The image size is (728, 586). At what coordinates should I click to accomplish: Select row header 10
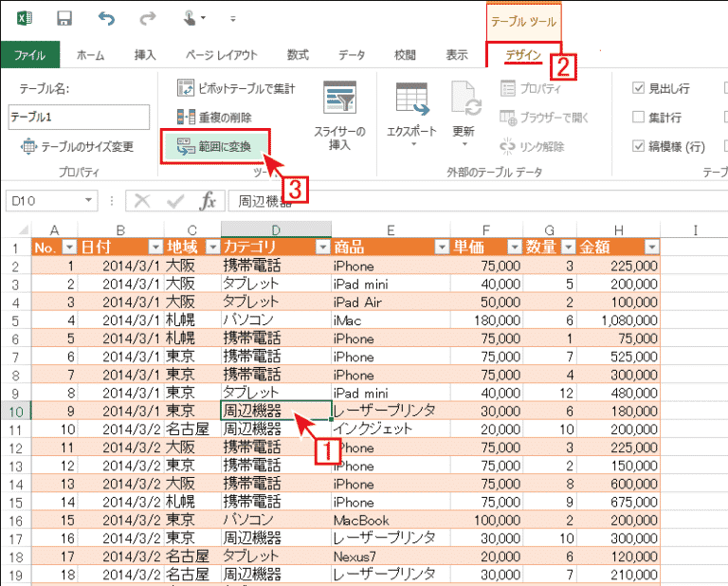(16, 412)
